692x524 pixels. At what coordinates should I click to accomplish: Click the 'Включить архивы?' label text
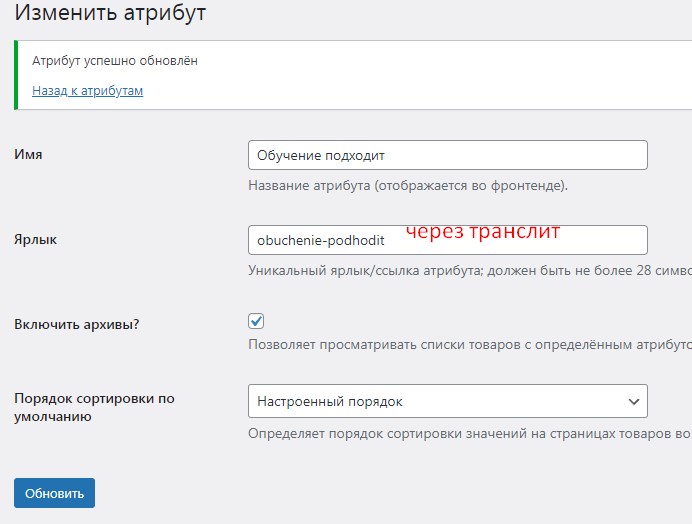coord(78,325)
